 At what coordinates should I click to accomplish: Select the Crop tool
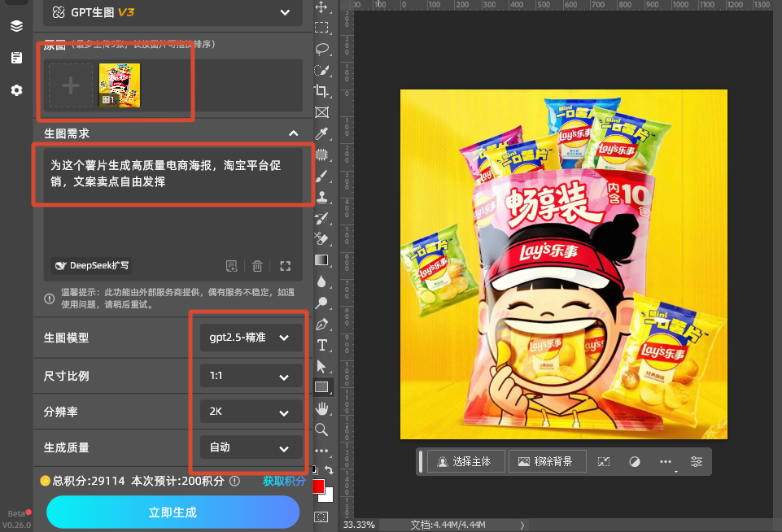321,91
